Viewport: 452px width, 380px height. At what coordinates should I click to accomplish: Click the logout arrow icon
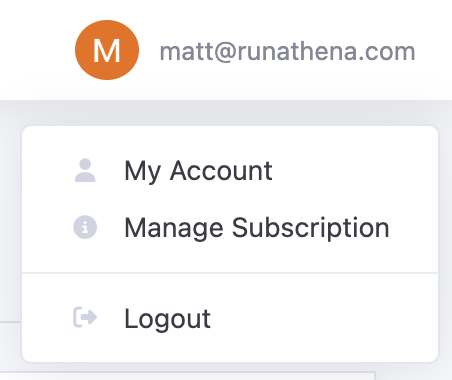85,317
